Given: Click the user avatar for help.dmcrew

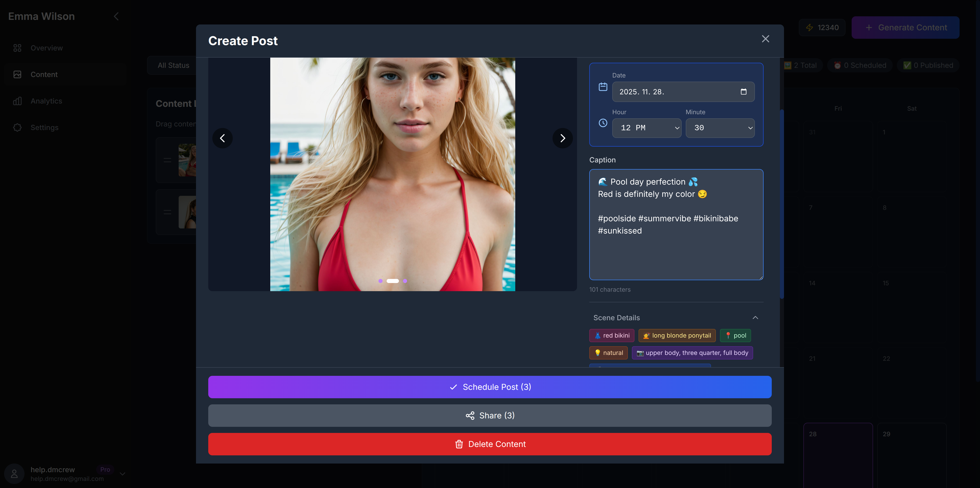Looking at the screenshot, I should click(14, 473).
